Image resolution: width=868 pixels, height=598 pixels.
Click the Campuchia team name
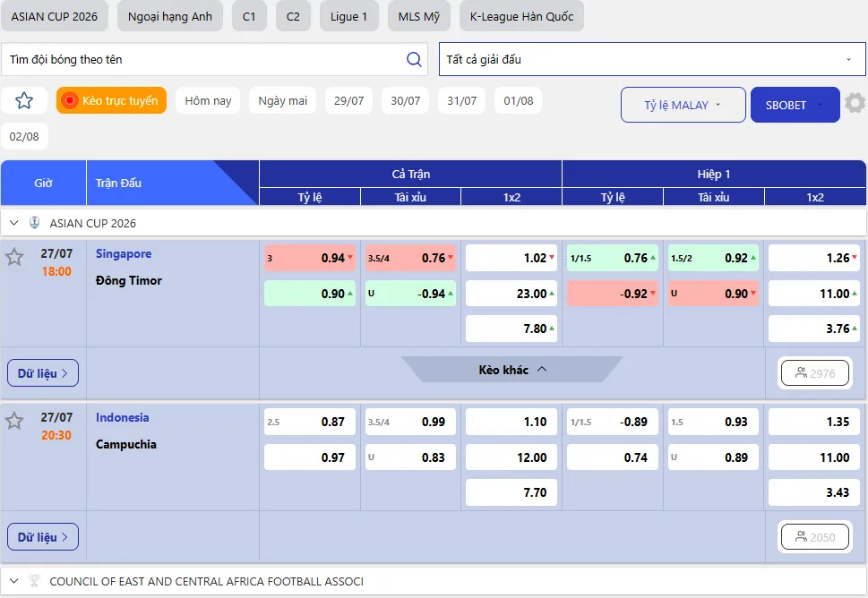pos(126,444)
